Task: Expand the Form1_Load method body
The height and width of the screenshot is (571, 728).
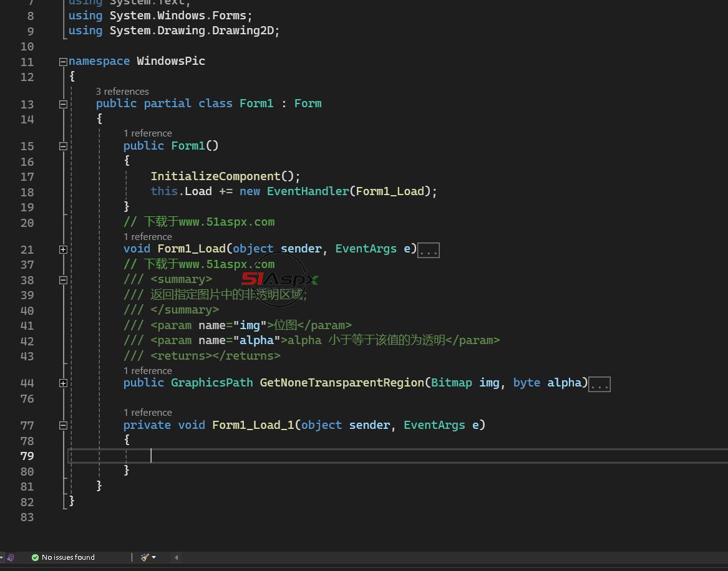Action: (63, 249)
